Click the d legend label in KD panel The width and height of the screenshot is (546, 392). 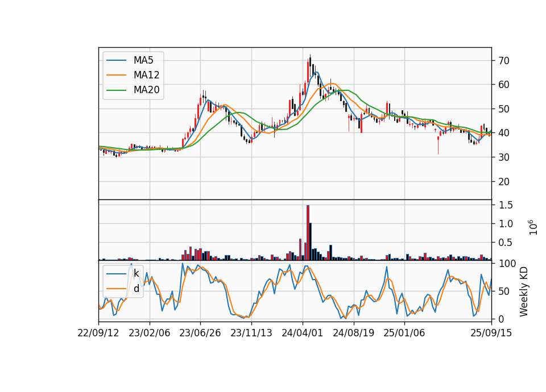point(136,289)
